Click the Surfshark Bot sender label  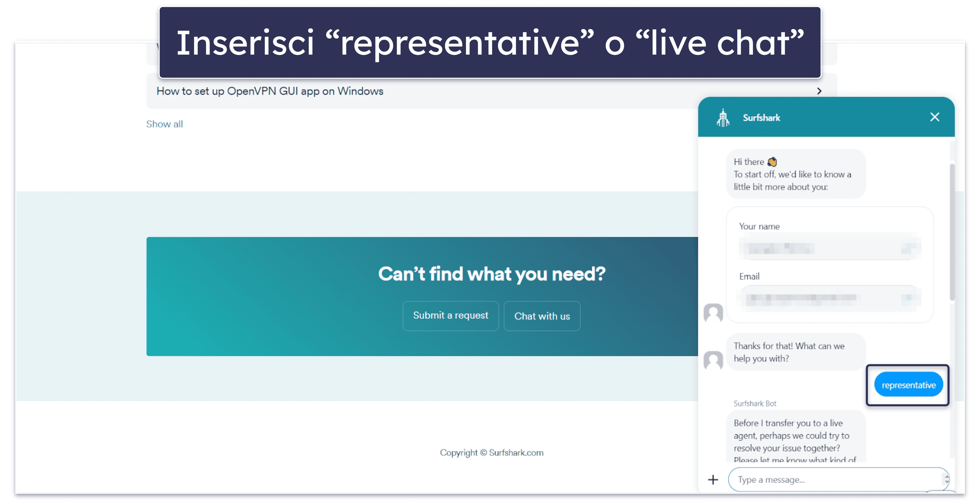[x=755, y=404]
